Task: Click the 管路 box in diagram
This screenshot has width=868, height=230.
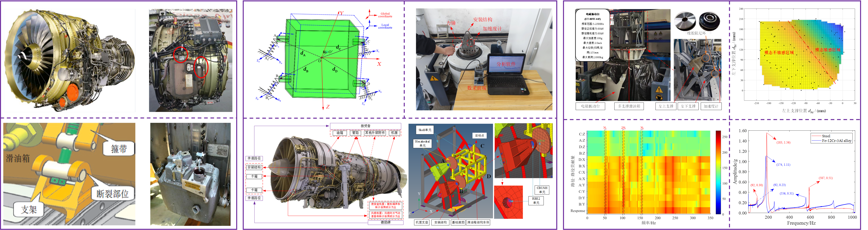Action: tap(356, 133)
